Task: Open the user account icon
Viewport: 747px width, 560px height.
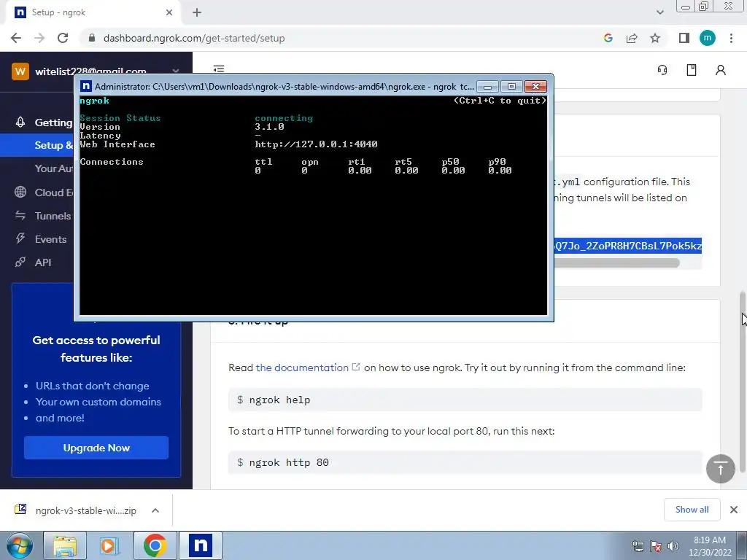Action: point(720,70)
